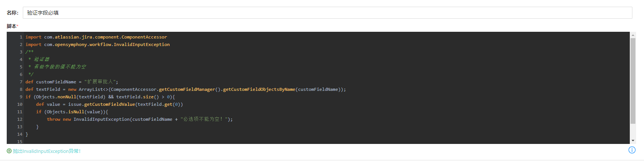Click the 名称 field label
Screen dimensions: 644x163
(x=12, y=13)
